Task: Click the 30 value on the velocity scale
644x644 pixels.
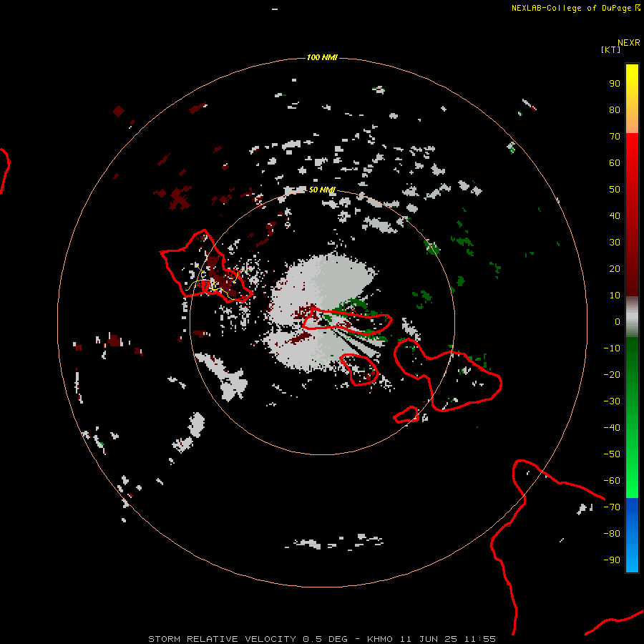Action: point(615,243)
